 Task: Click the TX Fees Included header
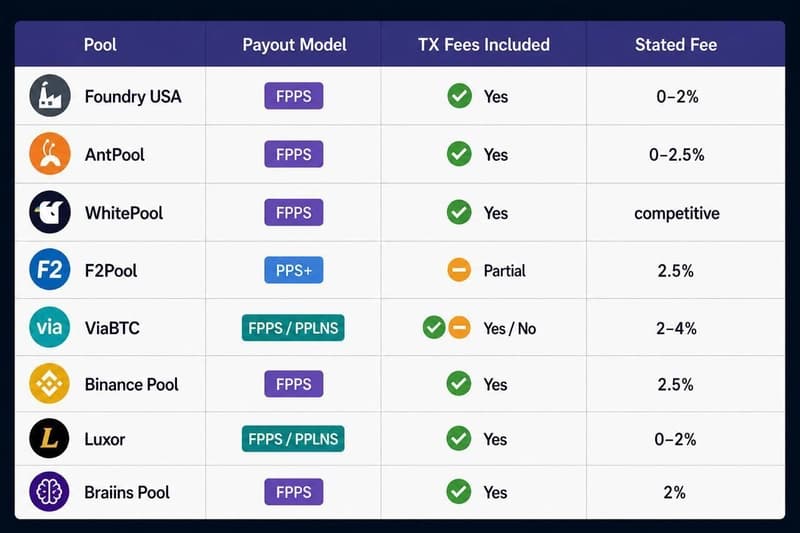pos(484,45)
